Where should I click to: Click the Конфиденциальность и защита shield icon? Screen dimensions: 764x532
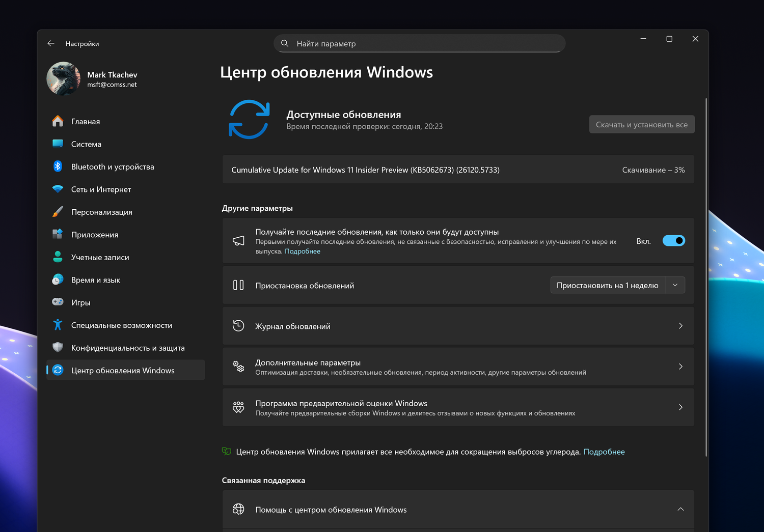tap(58, 348)
